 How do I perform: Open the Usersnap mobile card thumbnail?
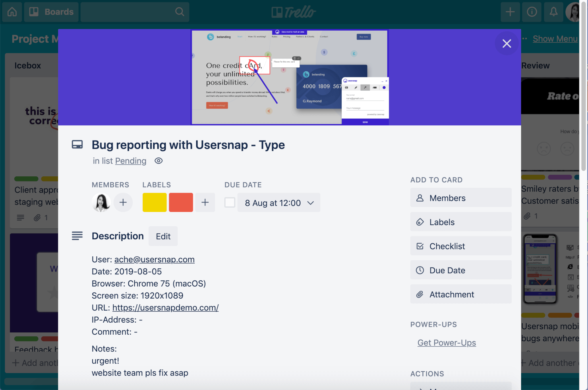pos(540,269)
